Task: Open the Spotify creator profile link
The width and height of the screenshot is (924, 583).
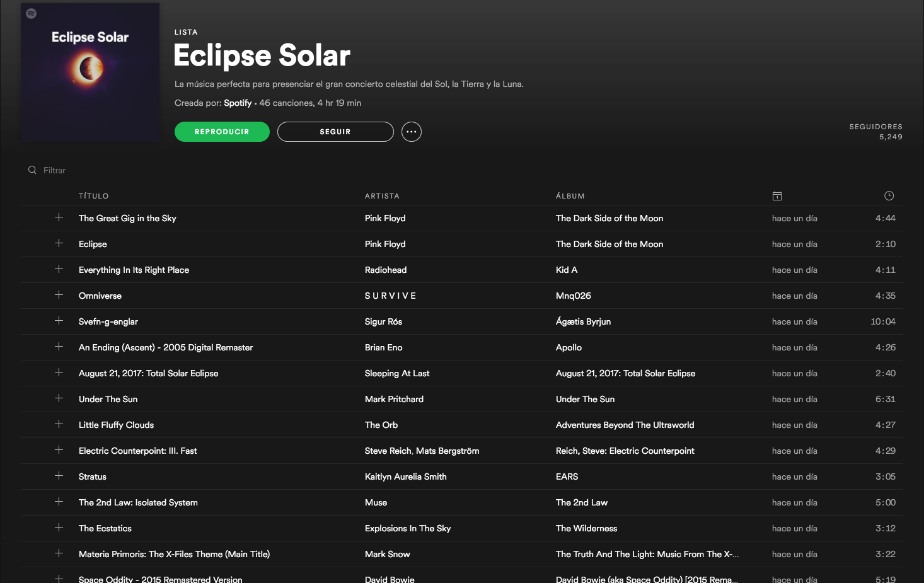Action: [238, 103]
